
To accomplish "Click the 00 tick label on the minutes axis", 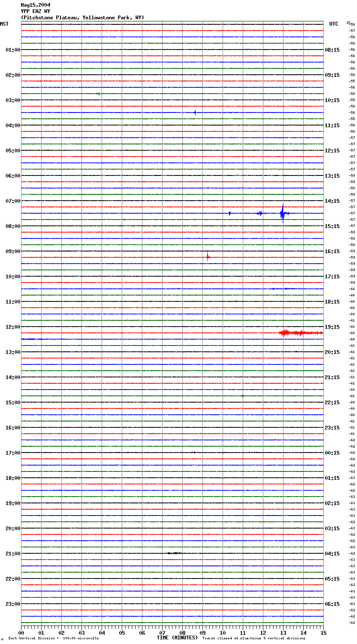I will pos(21,633).
